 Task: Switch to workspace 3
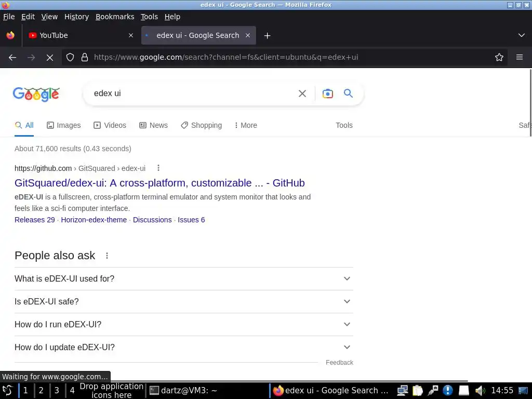coord(57,391)
